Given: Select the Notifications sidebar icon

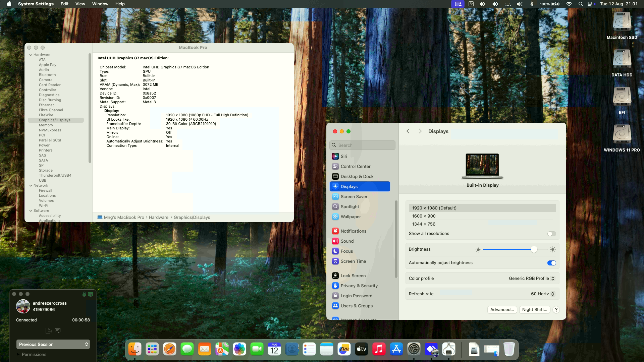Looking at the screenshot, I should (335, 231).
